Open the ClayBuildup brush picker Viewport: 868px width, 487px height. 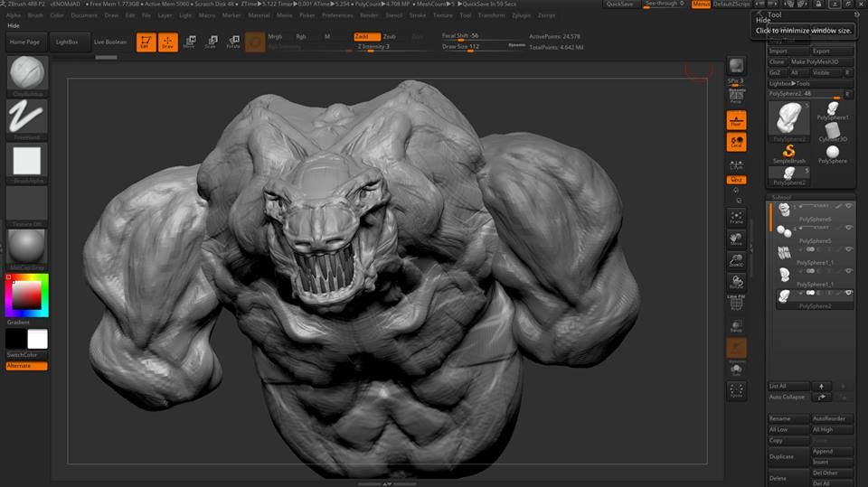click(x=27, y=74)
